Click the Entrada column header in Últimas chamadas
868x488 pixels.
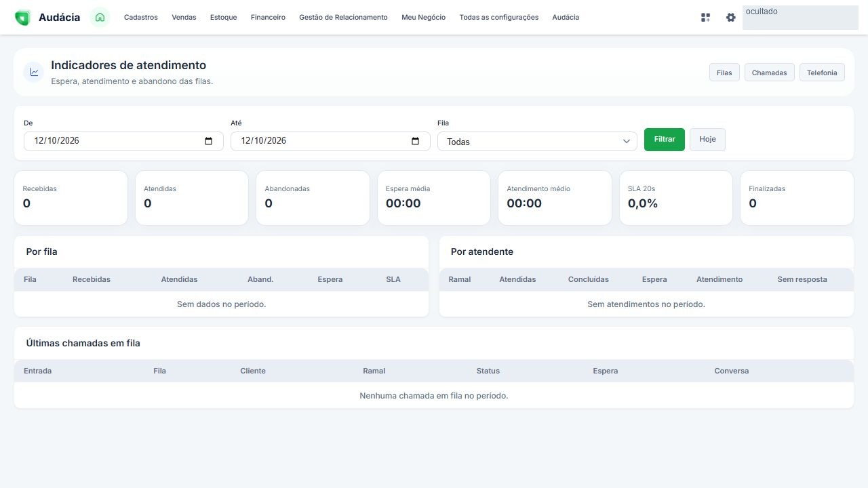click(37, 371)
